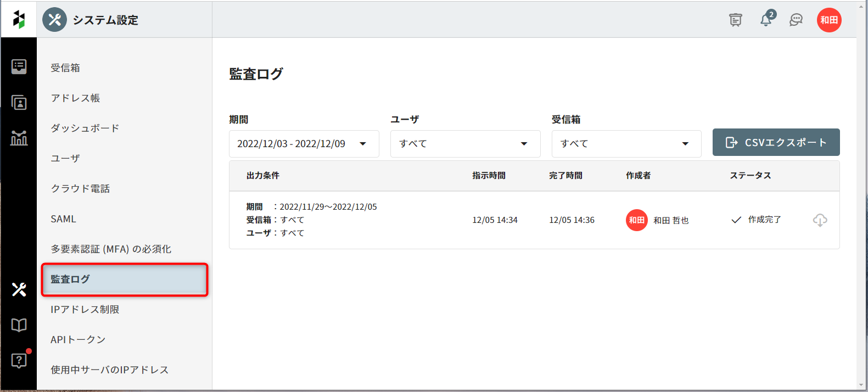Open the chat speech bubble icon
The width and height of the screenshot is (868, 392).
point(796,20)
